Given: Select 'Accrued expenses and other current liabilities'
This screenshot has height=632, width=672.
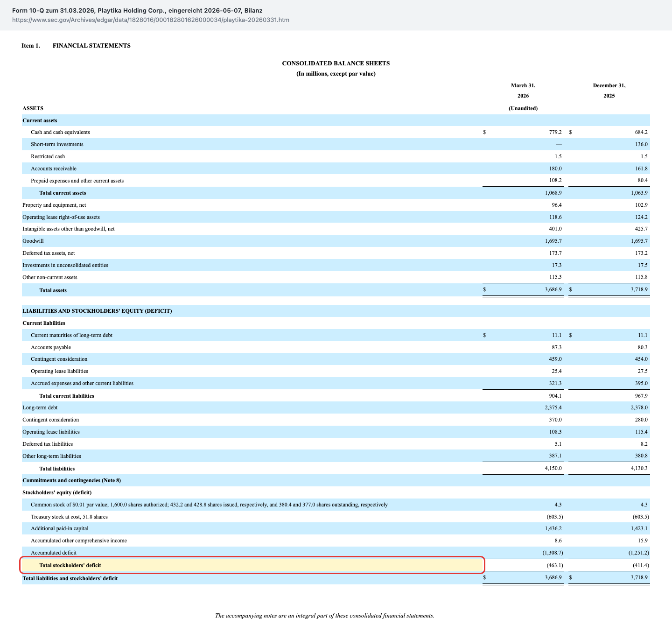Looking at the screenshot, I should click(x=82, y=383).
